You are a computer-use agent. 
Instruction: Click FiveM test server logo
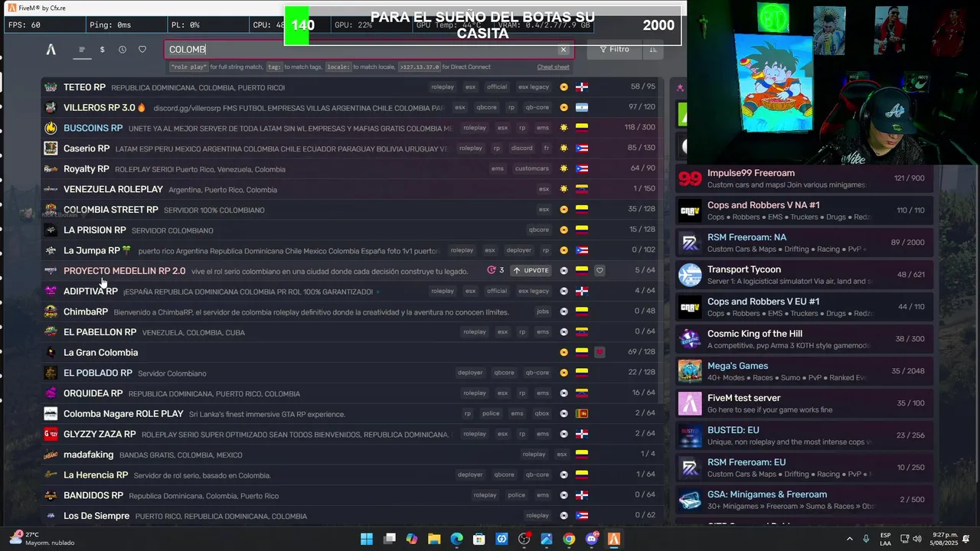pyautogui.click(x=690, y=403)
